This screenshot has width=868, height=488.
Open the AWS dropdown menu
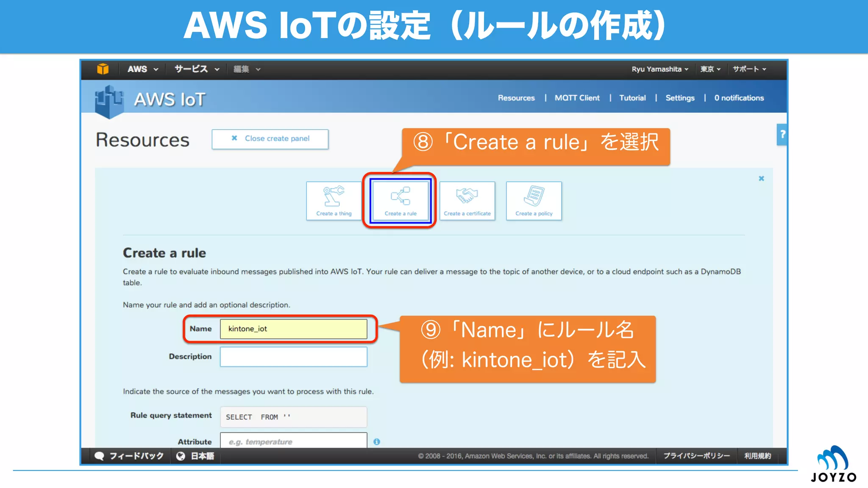tap(143, 69)
